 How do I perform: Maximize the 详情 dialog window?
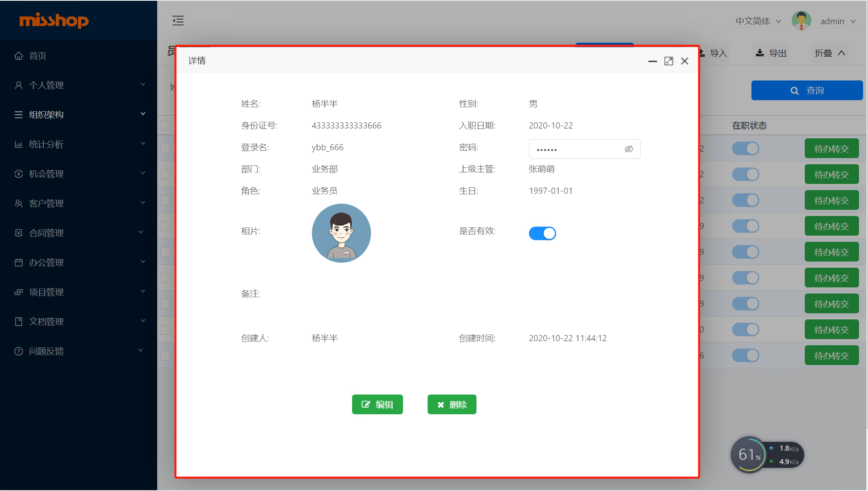[x=669, y=61]
